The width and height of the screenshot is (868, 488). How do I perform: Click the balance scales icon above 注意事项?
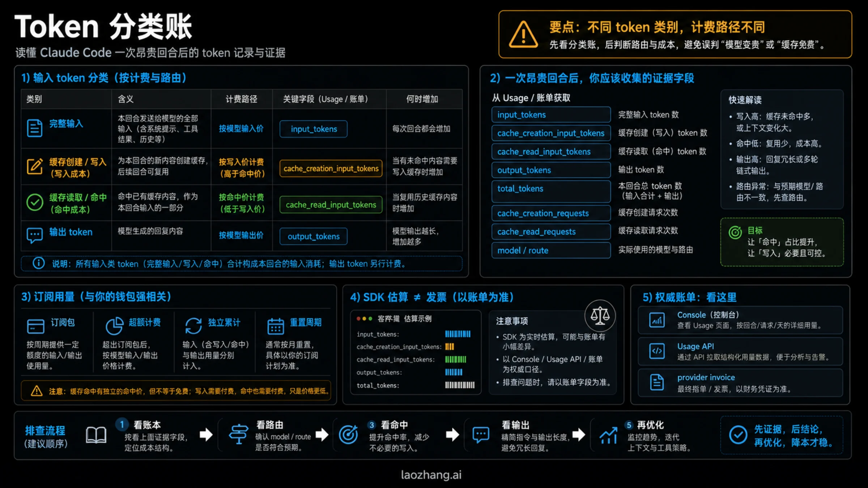tap(600, 316)
